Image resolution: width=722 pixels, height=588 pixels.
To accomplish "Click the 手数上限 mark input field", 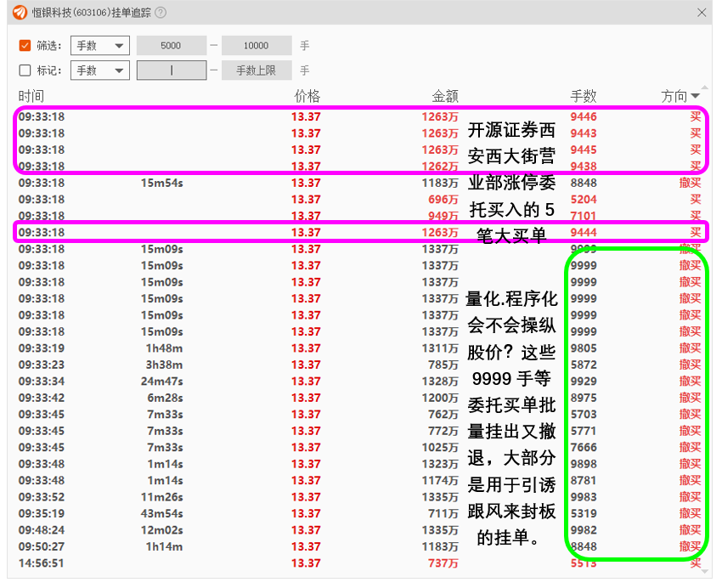I will tap(256, 71).
